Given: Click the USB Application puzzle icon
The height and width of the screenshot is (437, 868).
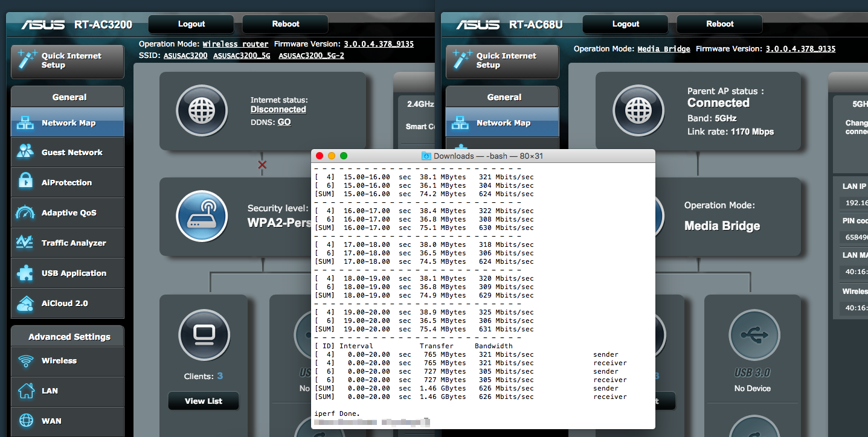Looking at the screenshot, I should pyautogui.click(x=25, y=273).
